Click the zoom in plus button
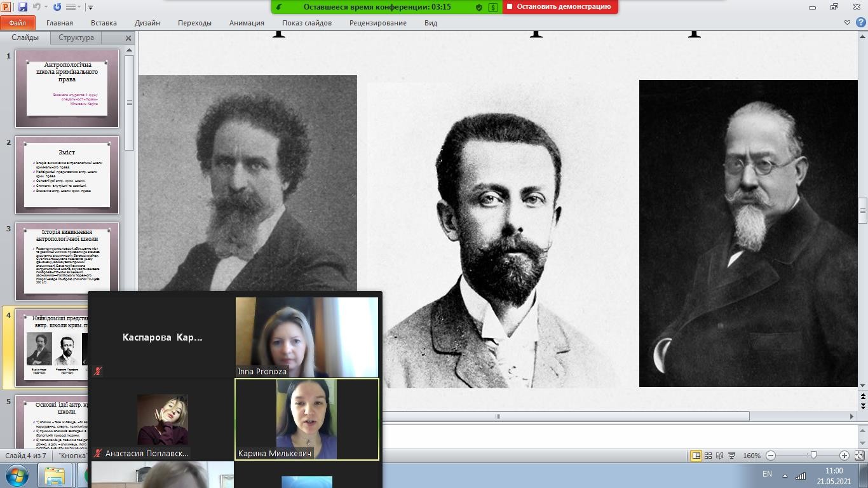Image resolution: width=868 pixels, height=488 pixels. [x=844, y=456]
